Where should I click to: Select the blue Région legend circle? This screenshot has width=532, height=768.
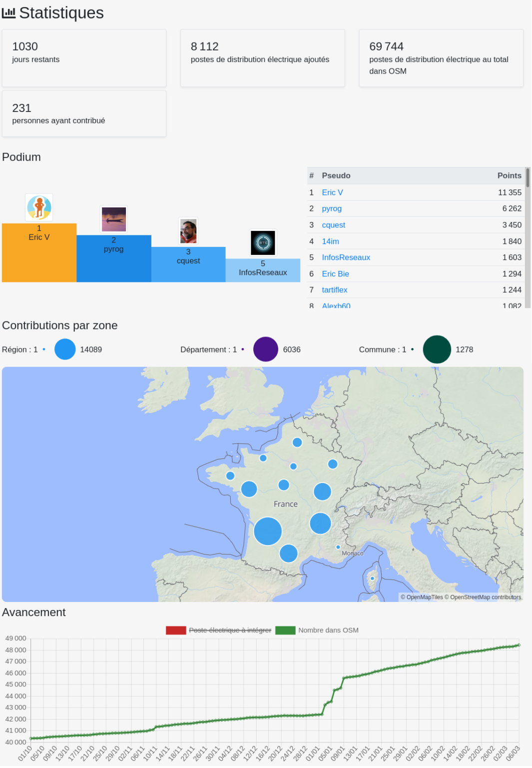point(64,349)
